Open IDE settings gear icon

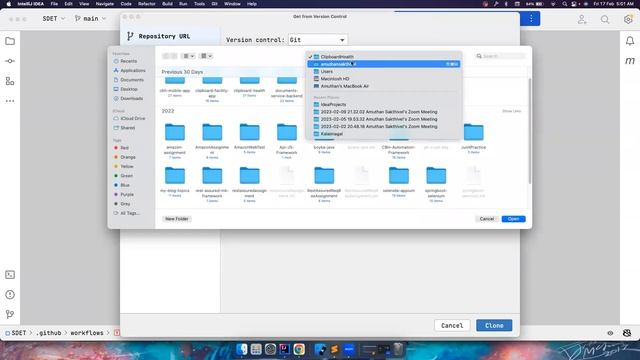click(628, 19)
